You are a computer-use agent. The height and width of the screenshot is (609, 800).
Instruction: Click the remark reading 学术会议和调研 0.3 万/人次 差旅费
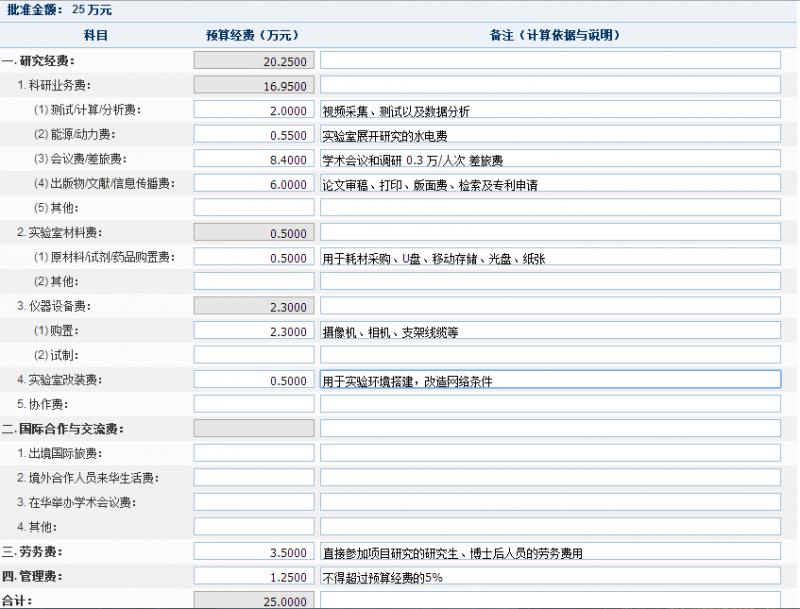tap(550, 159)
